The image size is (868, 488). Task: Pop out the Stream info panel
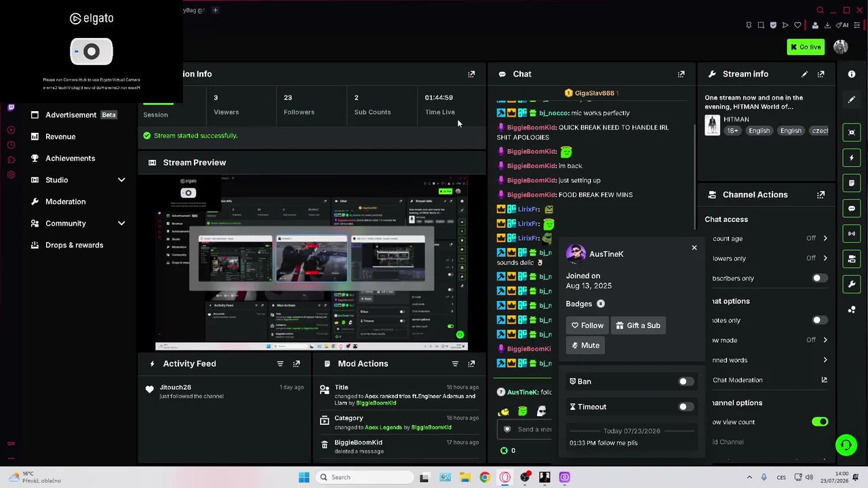[821, 74]
